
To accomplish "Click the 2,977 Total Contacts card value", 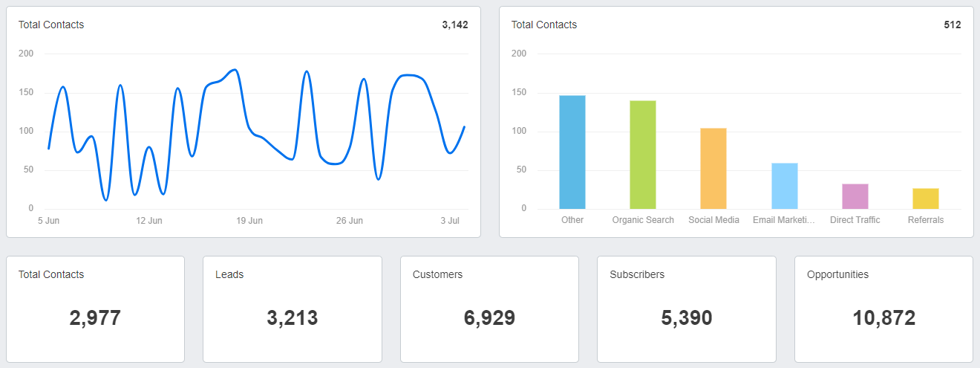I will [x=95, y=318].
